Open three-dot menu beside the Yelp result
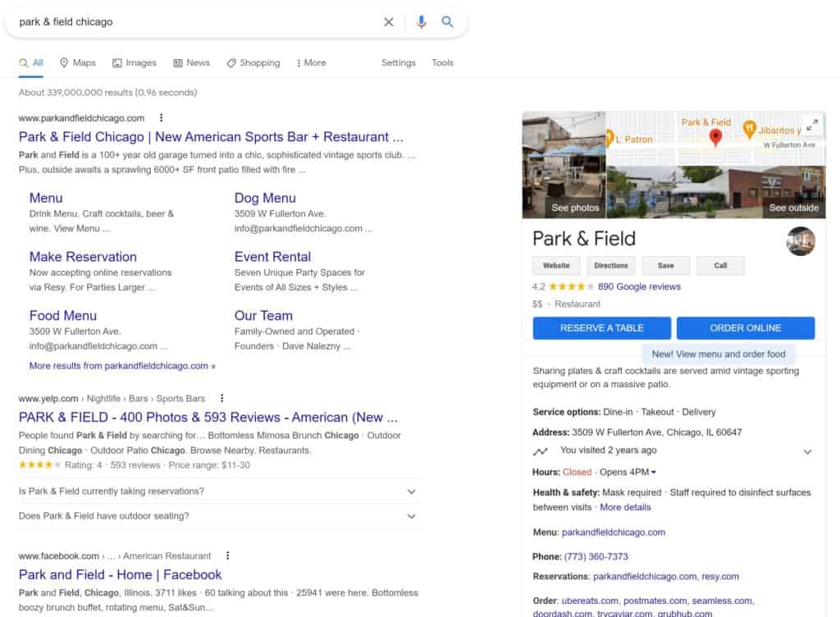 pyautogui.click(x=221, y=399)
